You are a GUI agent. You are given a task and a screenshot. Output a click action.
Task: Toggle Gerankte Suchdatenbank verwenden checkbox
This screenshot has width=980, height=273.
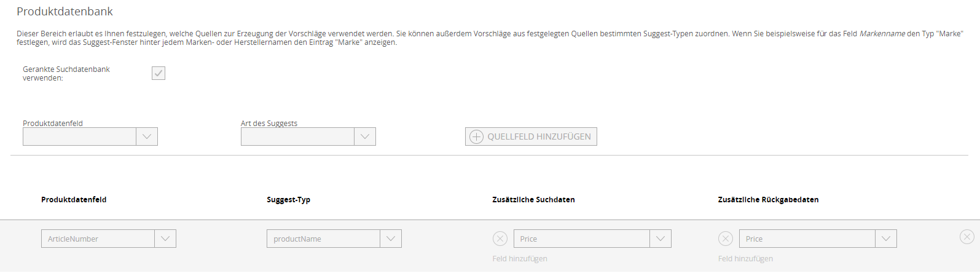[159, 73]
